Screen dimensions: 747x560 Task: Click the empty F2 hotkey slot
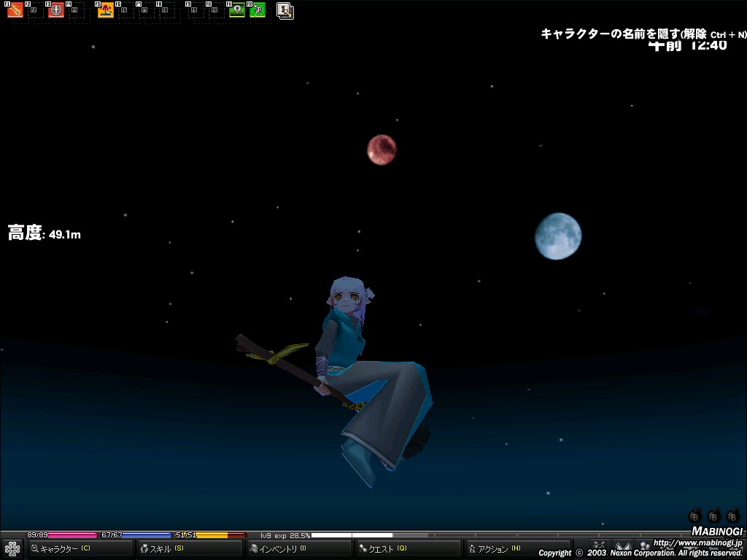click(x=36, y=10)
